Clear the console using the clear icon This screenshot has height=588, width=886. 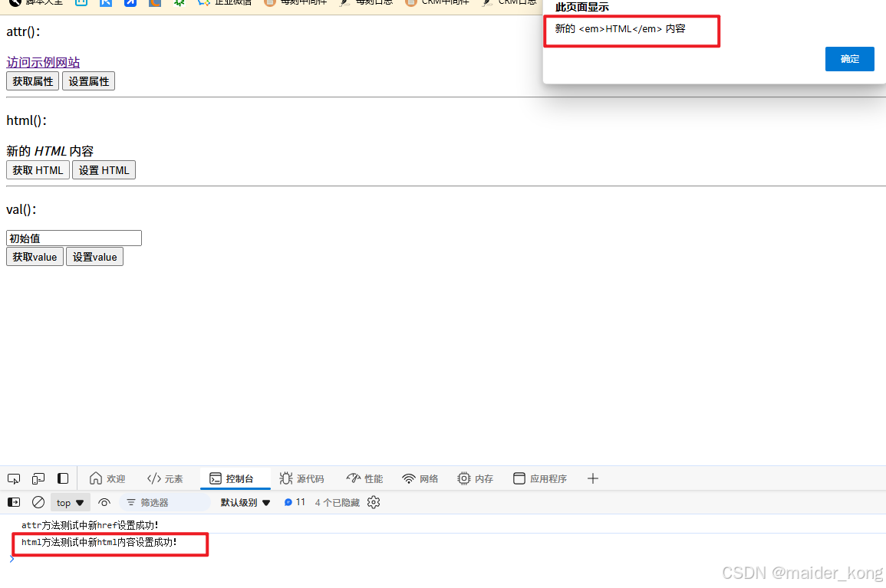click(x=38, y=502)
